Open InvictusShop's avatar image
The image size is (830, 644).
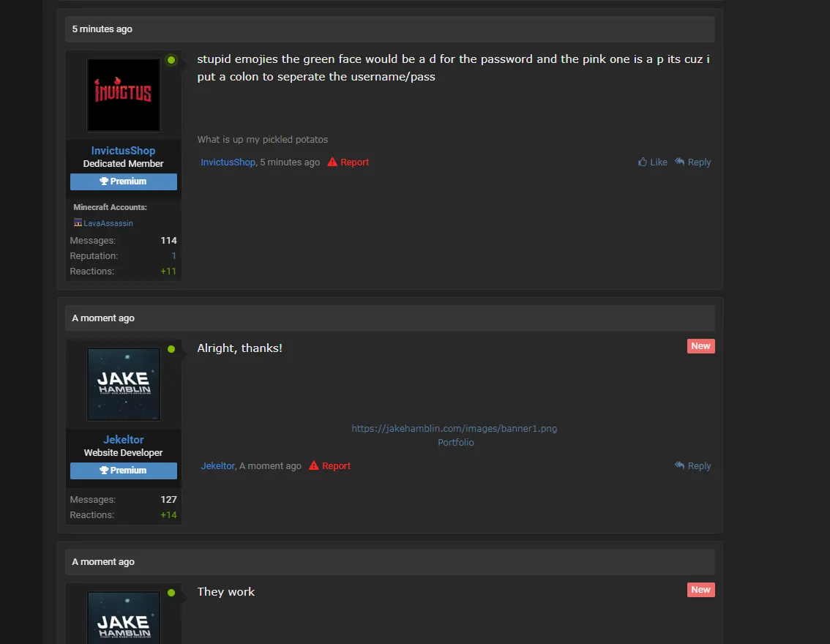[124, 95]
